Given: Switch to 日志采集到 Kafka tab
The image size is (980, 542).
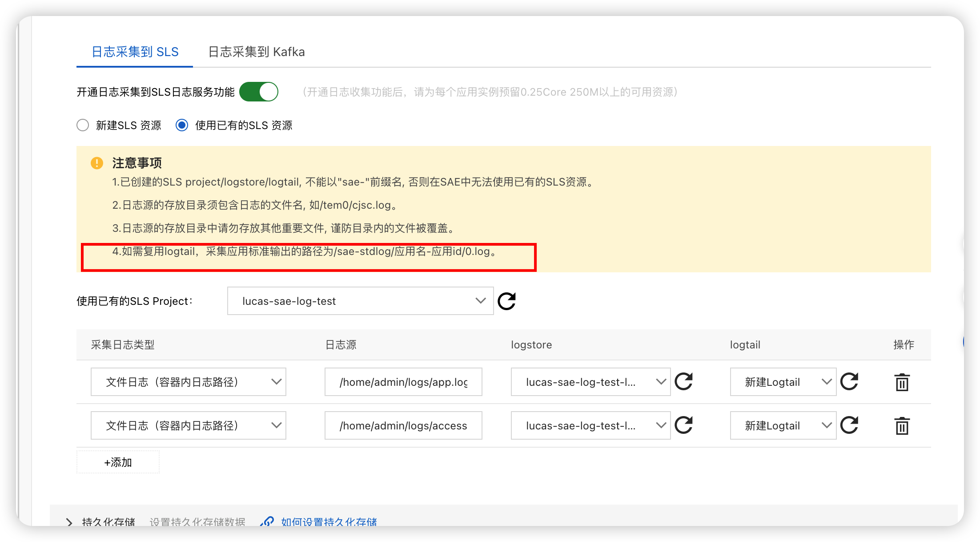Looking at the screenshot, I should (x=257, y=52).
